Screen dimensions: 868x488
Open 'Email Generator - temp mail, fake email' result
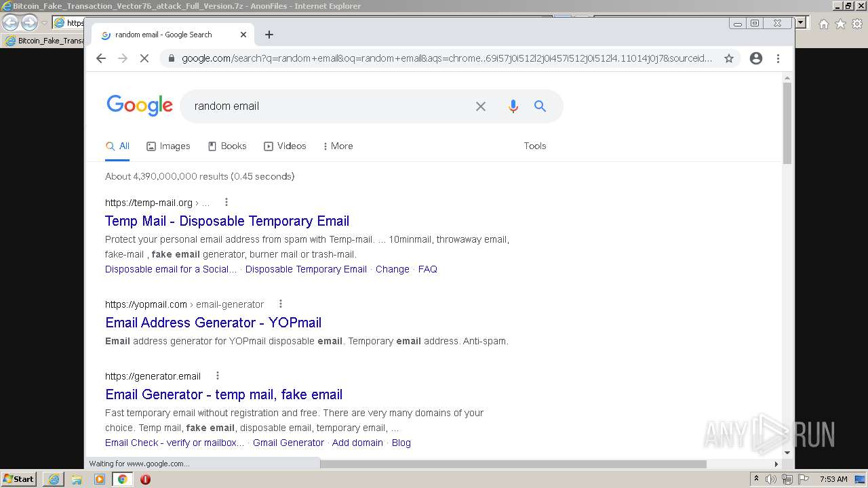[224, 394]
